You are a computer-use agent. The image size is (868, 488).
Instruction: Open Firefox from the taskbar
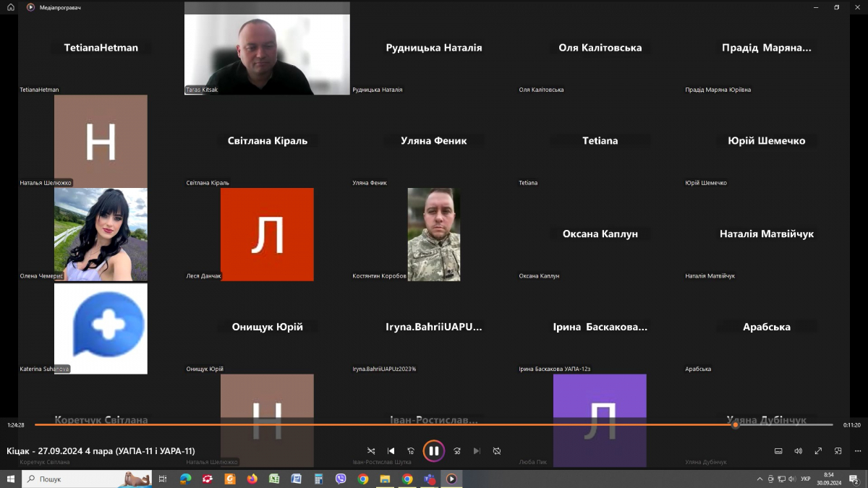coord(252,479)
